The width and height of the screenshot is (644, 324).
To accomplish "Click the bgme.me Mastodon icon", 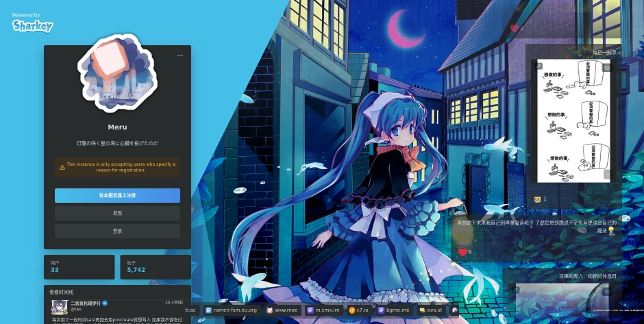I will click(381, 310).
